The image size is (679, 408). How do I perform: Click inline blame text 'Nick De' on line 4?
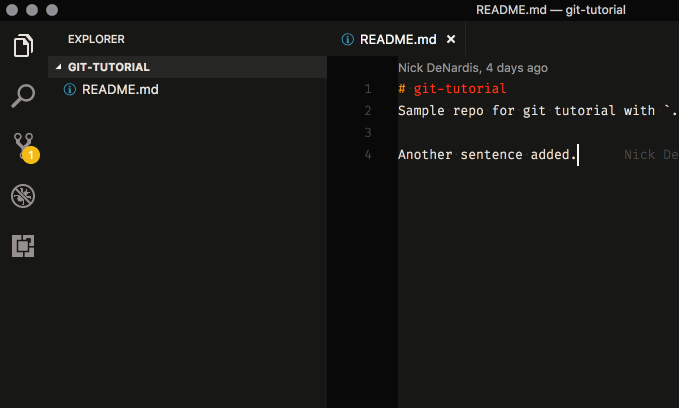tap(651, 155)
